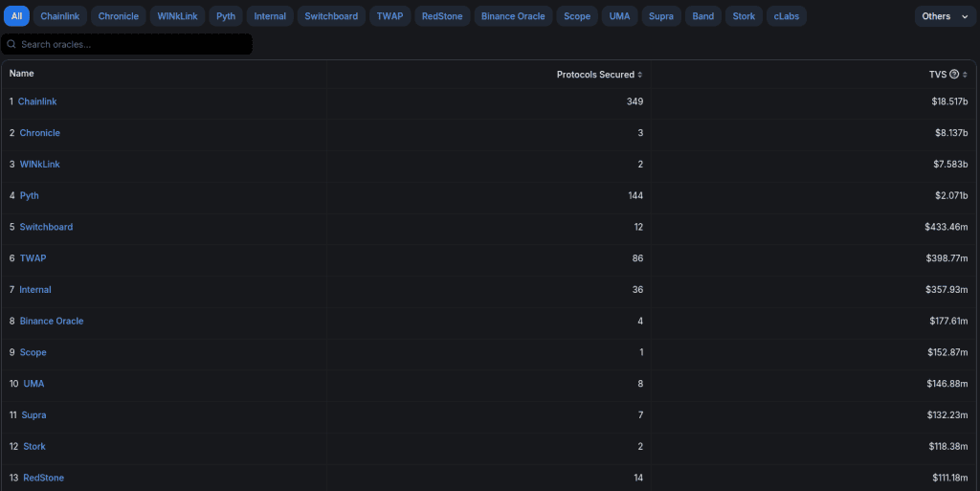Image resolution: width=980 pixels, height=491 pixels.
Task: Select the Supra filter tab
Action: pyautogui.click(x=661, y=16)
